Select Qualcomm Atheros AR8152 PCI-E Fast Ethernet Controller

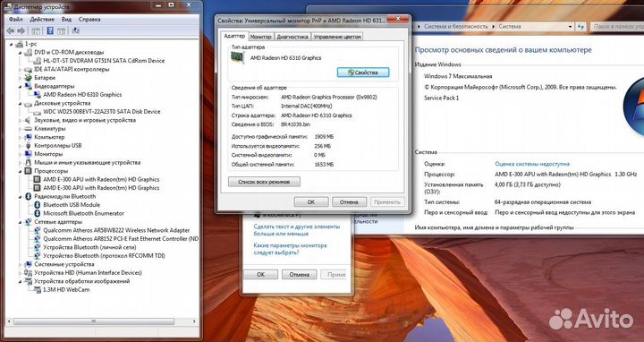pos(121,239)
